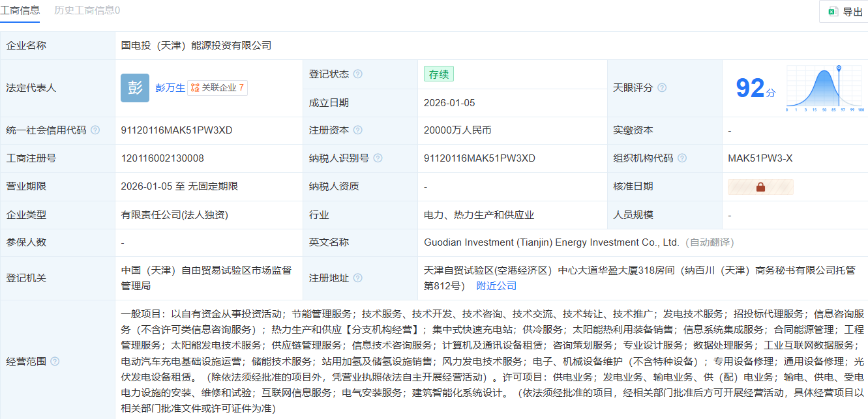Click the help icon beside 登记状态
The image size is (868, 419).
pos(358,74)
